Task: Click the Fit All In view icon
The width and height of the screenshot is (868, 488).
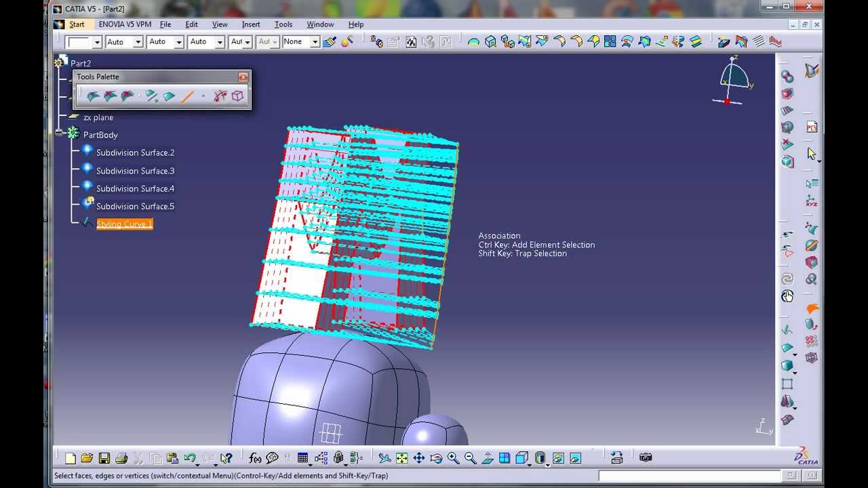Action: 401,458
